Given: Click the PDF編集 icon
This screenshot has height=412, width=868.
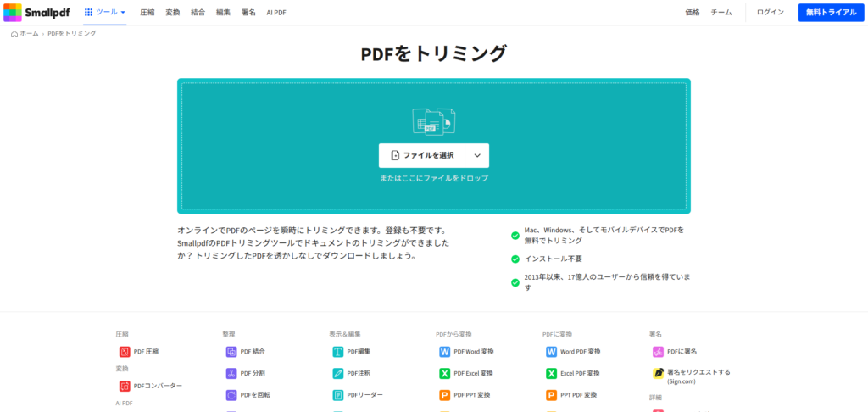Looking at the screenshot, I should click(338, 352).
